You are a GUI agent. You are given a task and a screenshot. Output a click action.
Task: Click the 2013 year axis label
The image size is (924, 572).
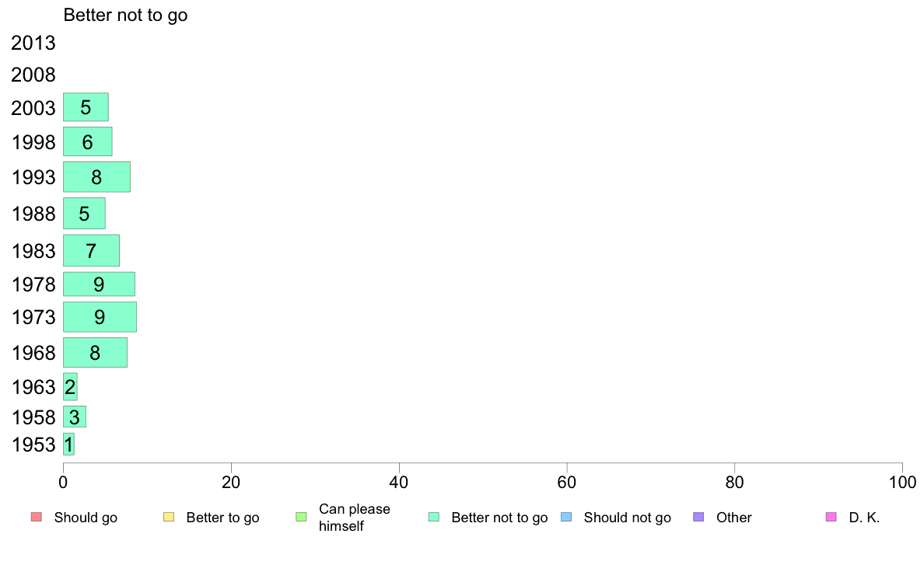tap(33, 43)
